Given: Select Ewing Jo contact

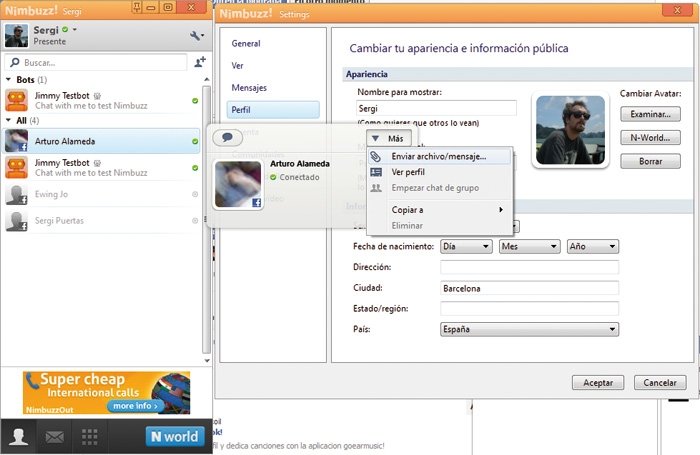Looking at the screenshot, I should (101, 194).
